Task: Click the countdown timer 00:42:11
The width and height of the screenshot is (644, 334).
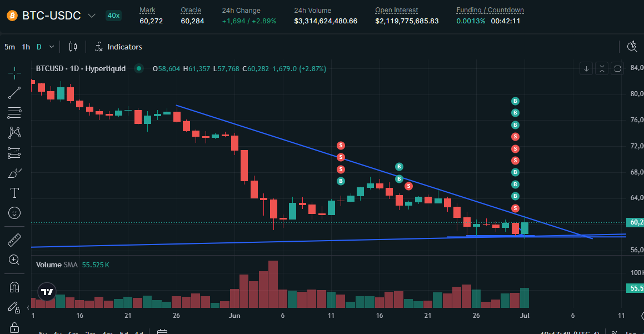Action: (506, 21)
